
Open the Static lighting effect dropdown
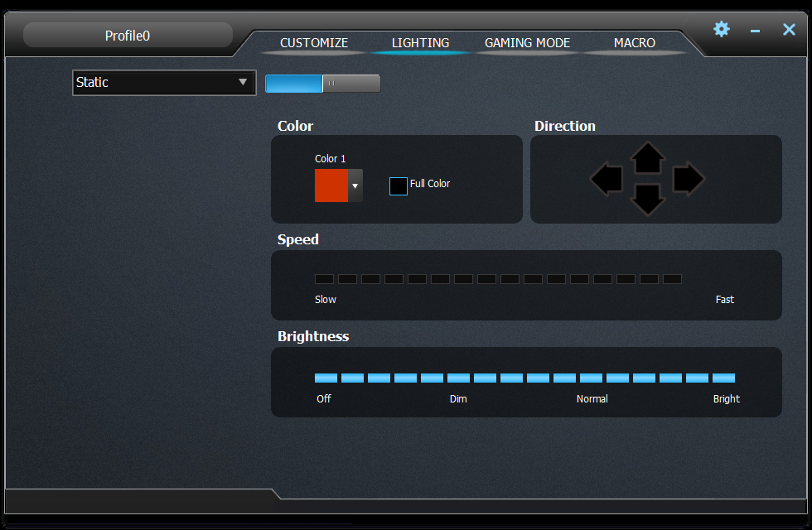(x=164, y=82)
